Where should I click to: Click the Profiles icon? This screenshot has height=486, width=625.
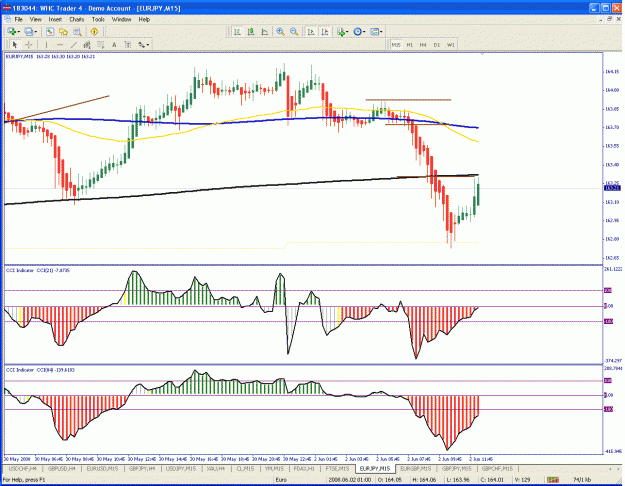29,31
